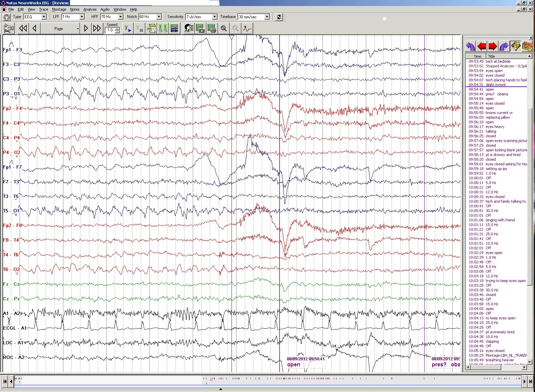This screenshot has height=392, width=535.
Task: Toggle the note filter funnel button
Action: click(x=516, y=46)
